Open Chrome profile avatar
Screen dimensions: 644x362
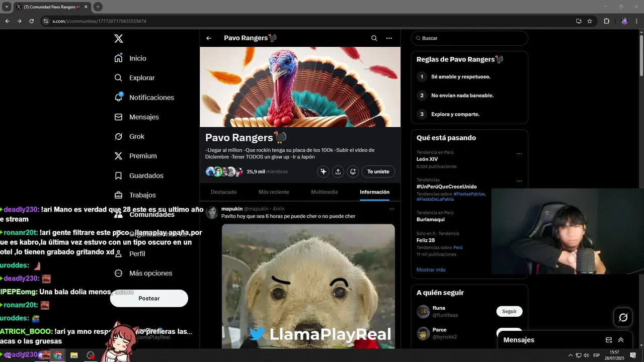(624, 21)
